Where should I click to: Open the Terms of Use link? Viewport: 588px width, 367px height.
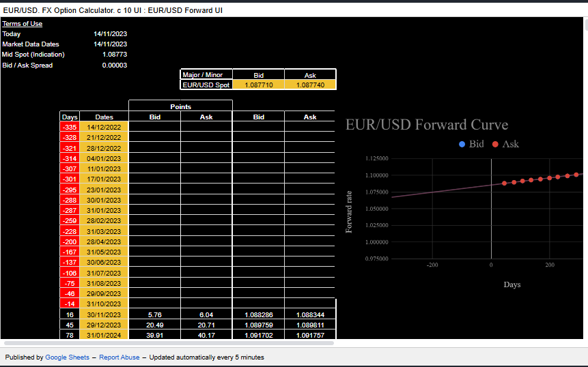coord(22,24)
